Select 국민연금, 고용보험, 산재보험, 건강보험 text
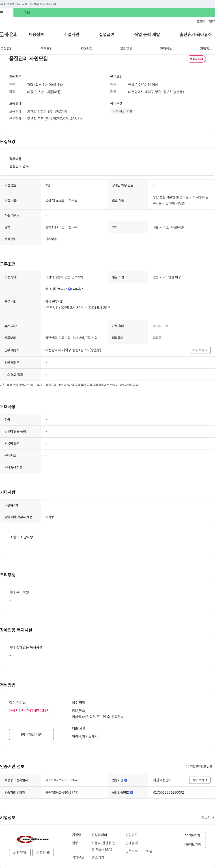The image size is (215, 868). pyautogui.click(x=71, y=338)
